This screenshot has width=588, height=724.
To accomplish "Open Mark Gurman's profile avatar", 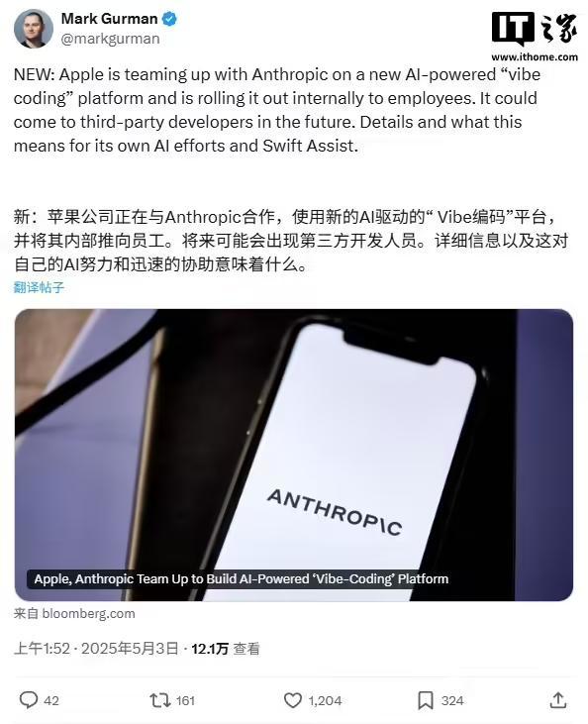I will pos(34,28).
